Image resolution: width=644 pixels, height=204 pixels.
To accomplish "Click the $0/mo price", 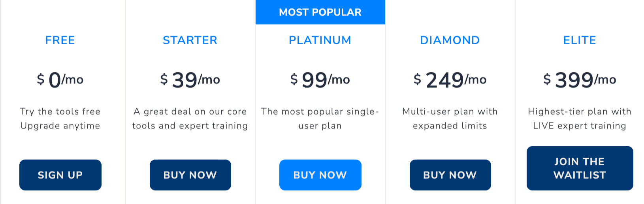I will point(60,80).
